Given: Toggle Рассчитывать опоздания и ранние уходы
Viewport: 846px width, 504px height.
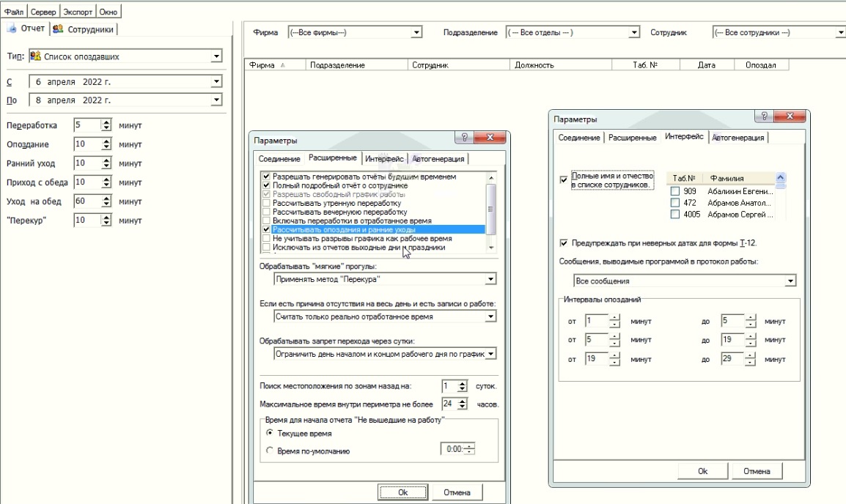Looking at the screenshot, I should pyautogui.click(x=266, y=229).
